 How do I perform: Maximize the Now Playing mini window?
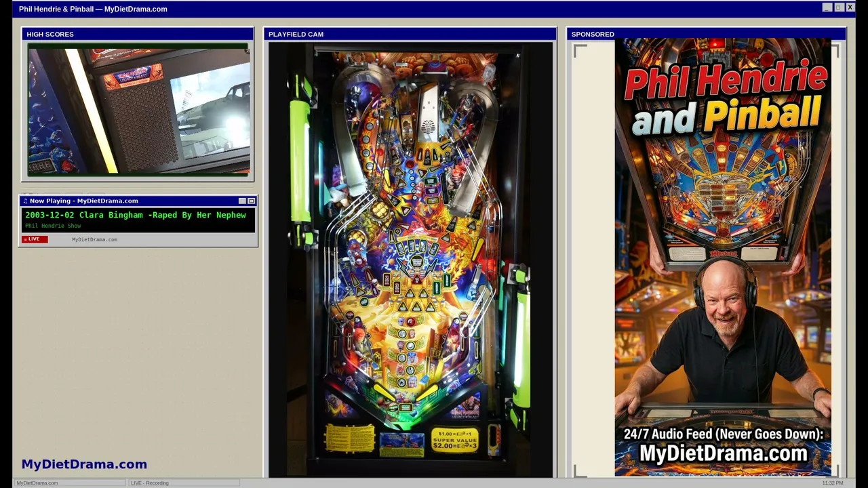pyautogui.click(x=252, y=201)
